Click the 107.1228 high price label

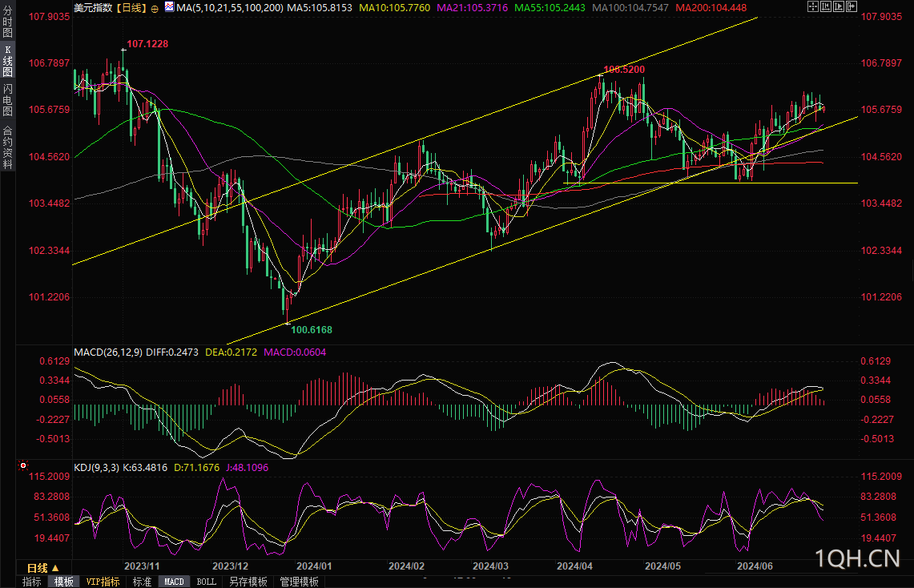[147, 44]
